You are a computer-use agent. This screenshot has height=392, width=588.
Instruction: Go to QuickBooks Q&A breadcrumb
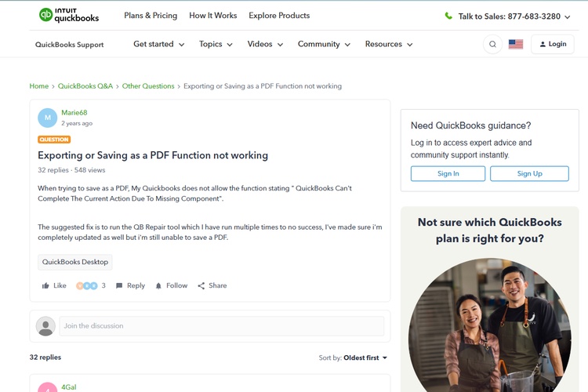85,86
